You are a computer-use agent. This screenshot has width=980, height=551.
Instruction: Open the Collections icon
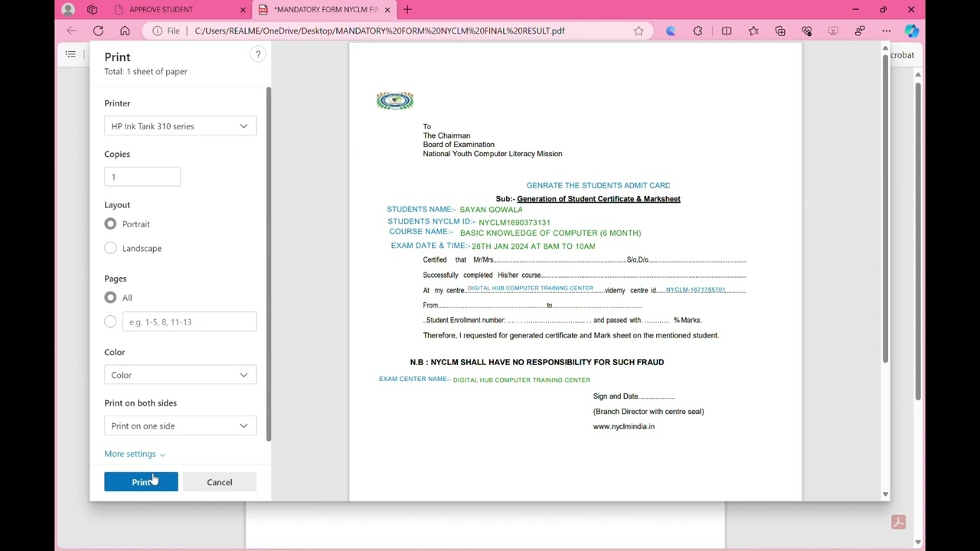click(x=780, y=31)
